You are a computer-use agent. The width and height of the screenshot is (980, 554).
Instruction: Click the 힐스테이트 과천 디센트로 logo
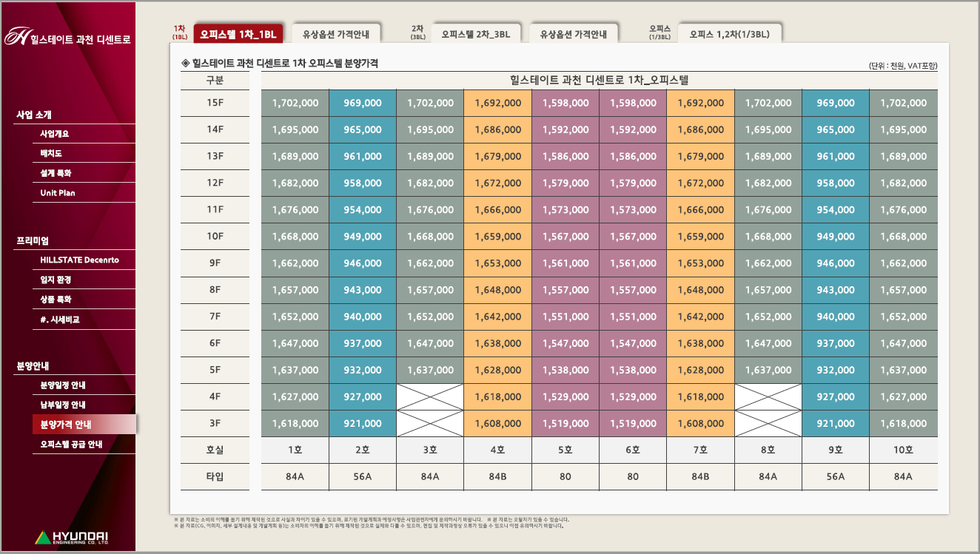click(67, 38)
